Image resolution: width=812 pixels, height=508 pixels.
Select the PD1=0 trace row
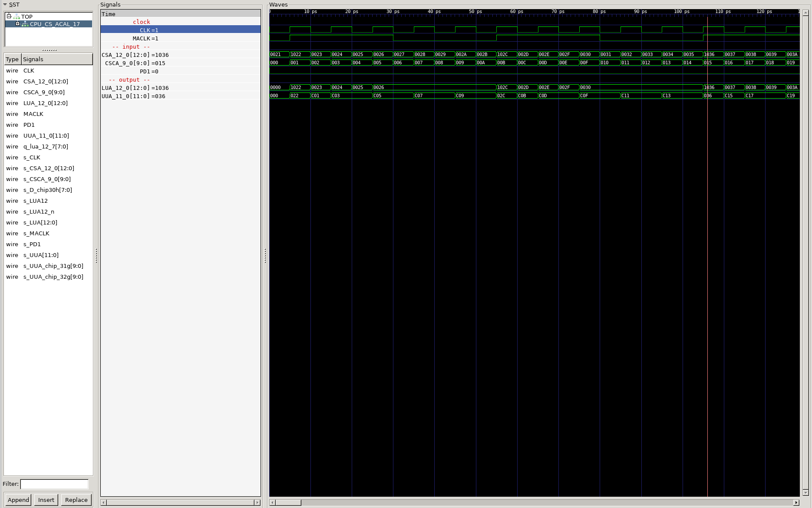click(x=181, y=71)
